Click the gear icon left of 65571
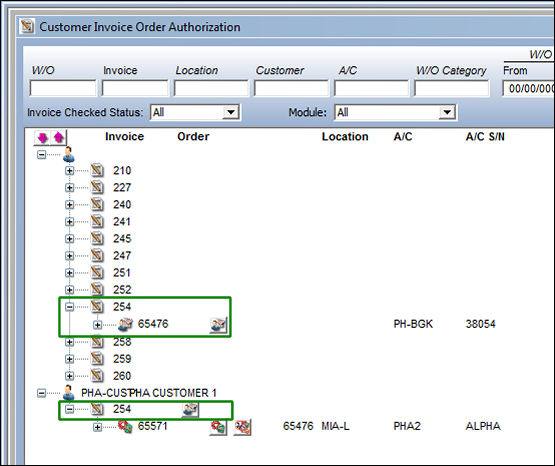 tap(125, 426)
